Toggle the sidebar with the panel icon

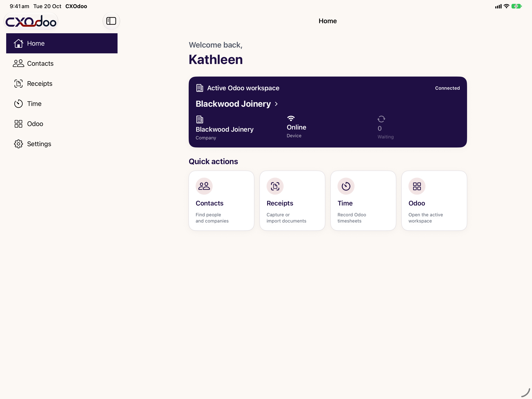pos(111,21)
